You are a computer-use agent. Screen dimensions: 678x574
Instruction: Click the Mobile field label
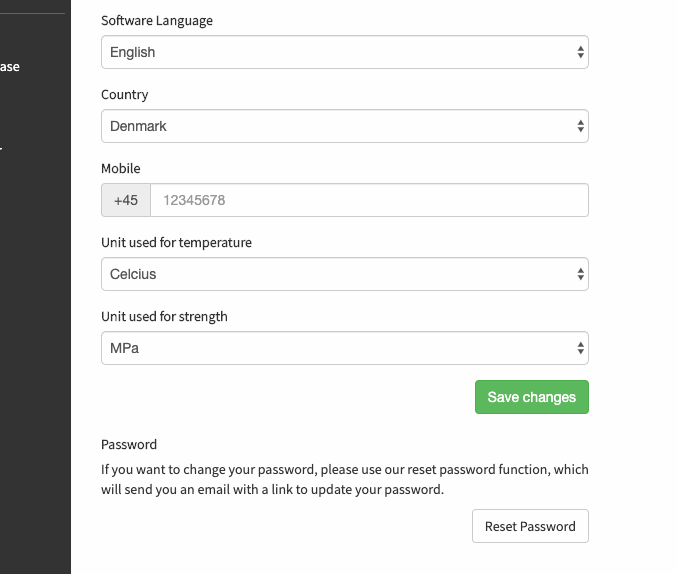coord(121,168)
